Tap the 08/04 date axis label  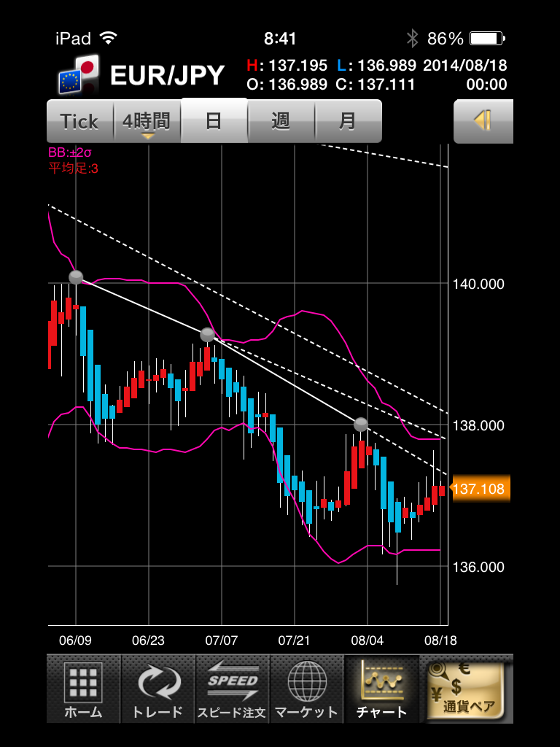(x=367, y=640)
